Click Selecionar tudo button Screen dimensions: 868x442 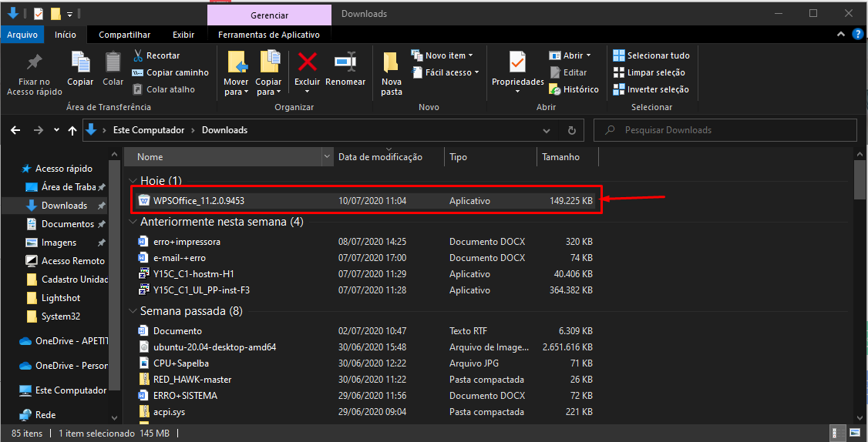(651, 55)
